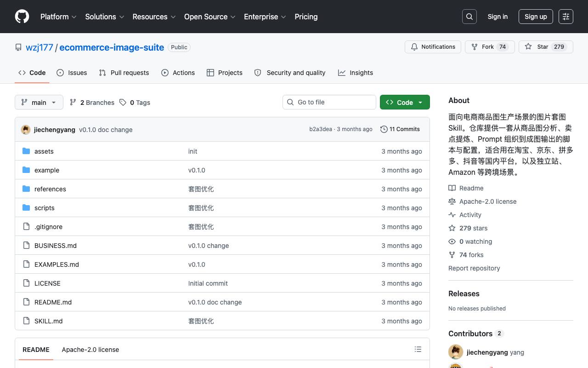Screen dimensions: 588x368
Task: Click the BUSINESS.md file icon
Action: pos(26,246)
